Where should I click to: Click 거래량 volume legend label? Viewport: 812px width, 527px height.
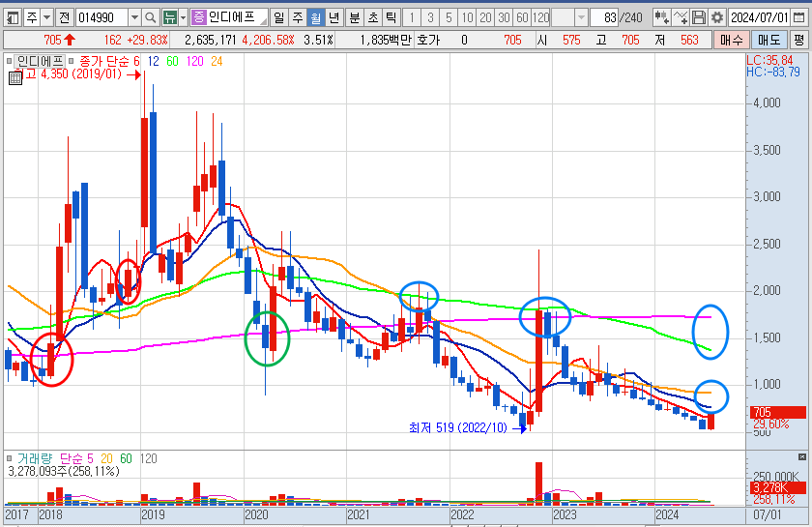(35, 458)
